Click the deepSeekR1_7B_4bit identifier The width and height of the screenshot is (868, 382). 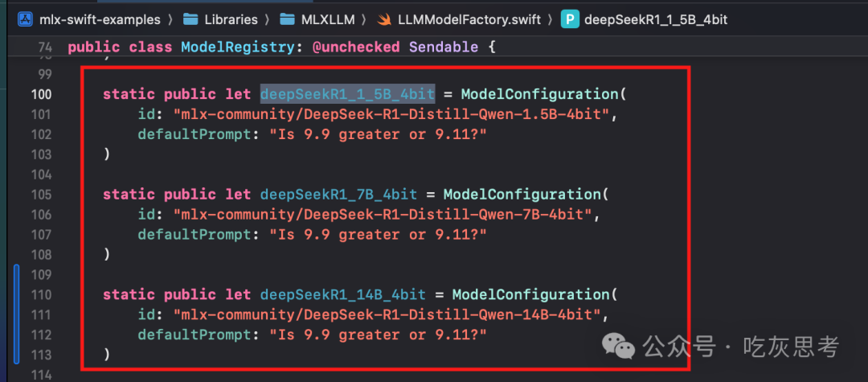point(339,195)
